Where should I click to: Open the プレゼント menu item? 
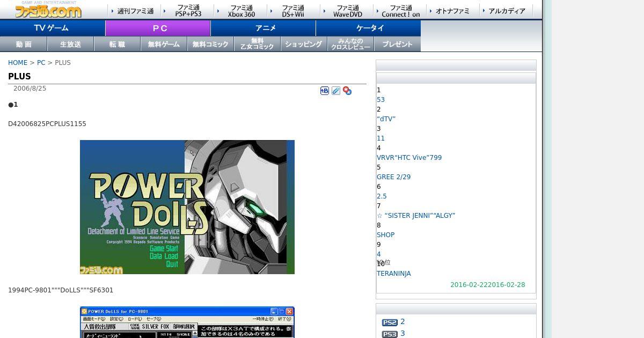397,44
